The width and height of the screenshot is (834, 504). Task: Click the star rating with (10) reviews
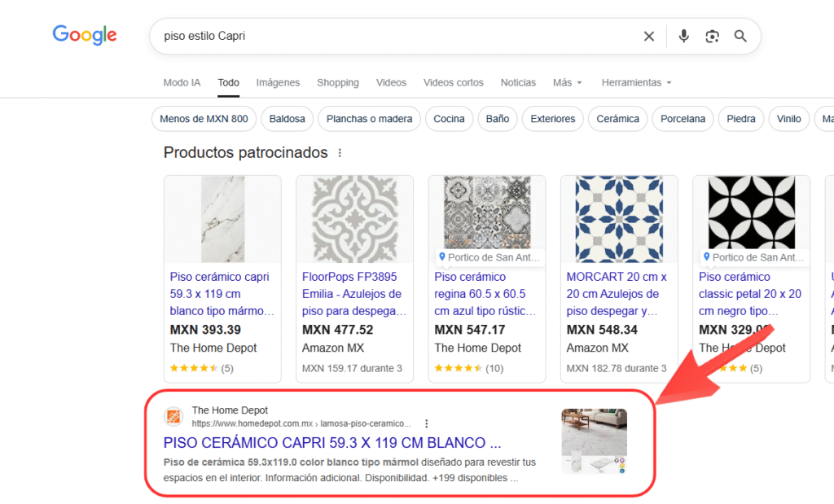point(468,368)
